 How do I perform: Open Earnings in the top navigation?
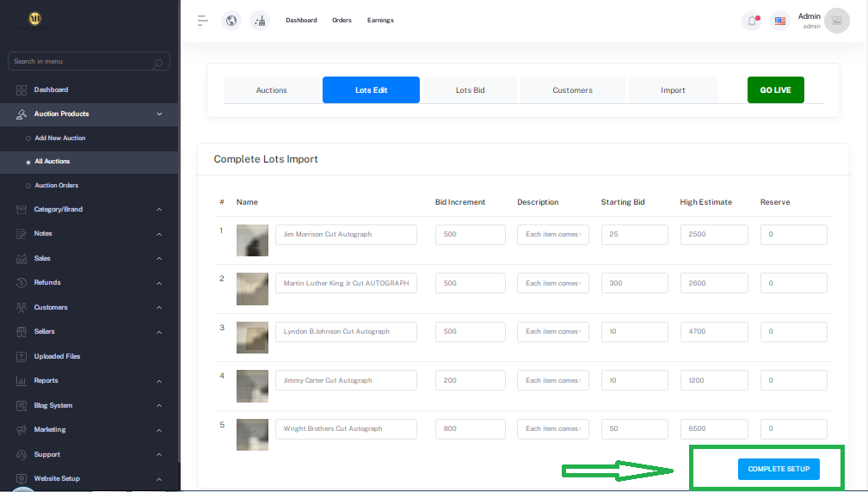(x=380, y=21)
